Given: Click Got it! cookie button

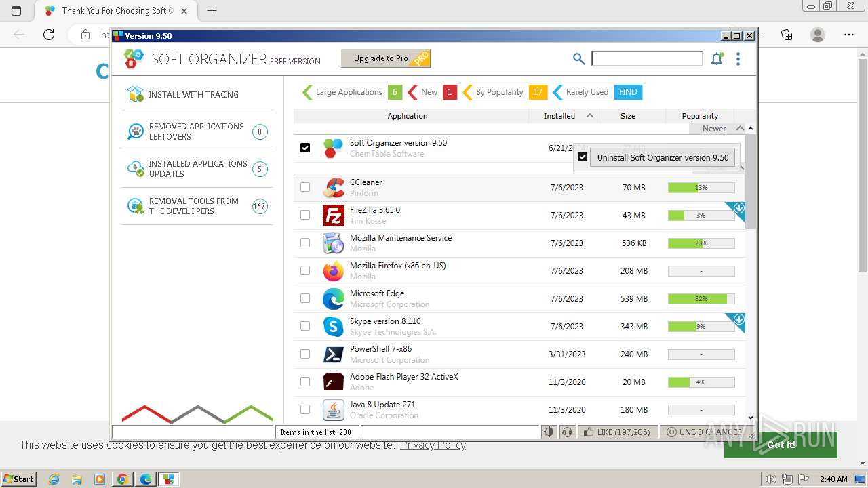Looking at the screenshot, I should coord(781,445).
